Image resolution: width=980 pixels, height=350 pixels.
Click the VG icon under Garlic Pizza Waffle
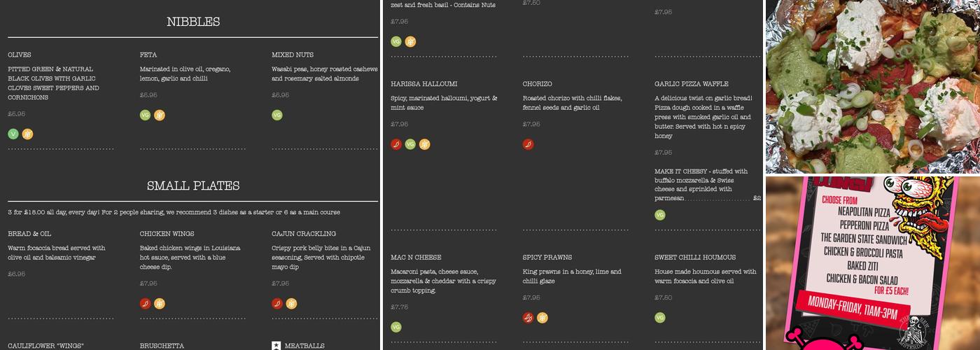[x=660, y=215]
